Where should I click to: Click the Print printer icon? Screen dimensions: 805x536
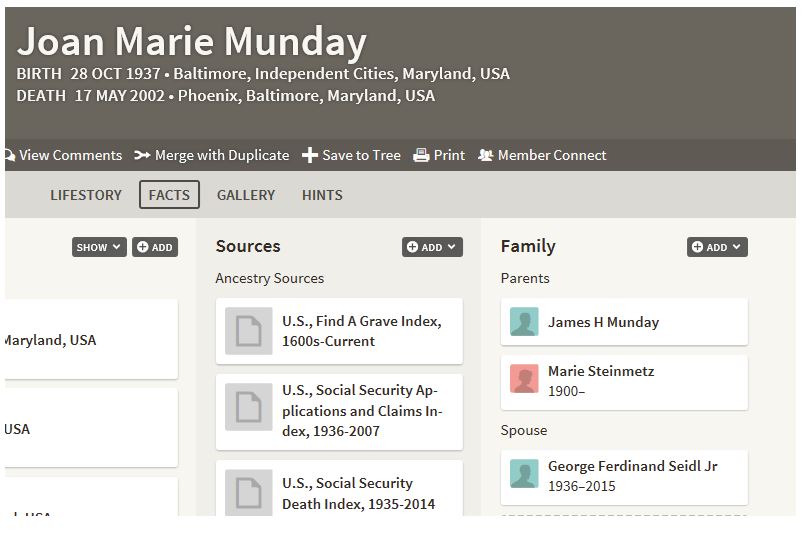(x=421, y=155)
